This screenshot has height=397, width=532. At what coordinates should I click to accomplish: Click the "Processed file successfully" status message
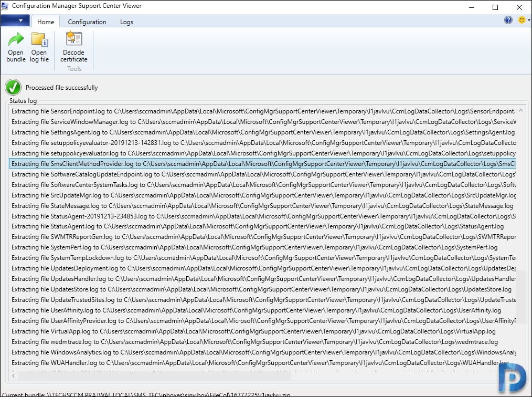[x=62, y=88]
